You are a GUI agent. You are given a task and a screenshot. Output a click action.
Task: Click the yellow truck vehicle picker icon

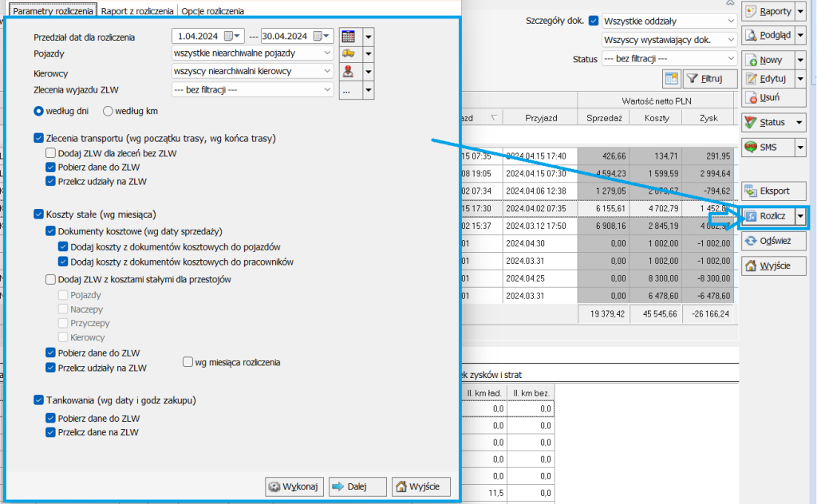tap(348, 53)
